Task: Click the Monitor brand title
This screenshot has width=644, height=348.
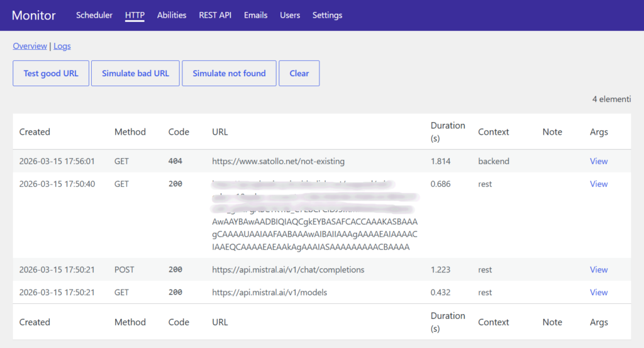Action: [34, 15]
